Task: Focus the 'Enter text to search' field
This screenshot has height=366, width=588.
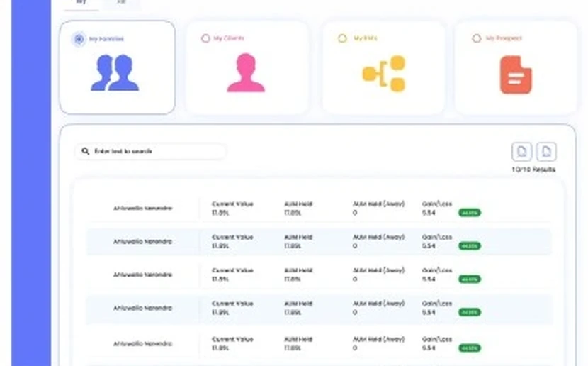Action: pos(150,151)
